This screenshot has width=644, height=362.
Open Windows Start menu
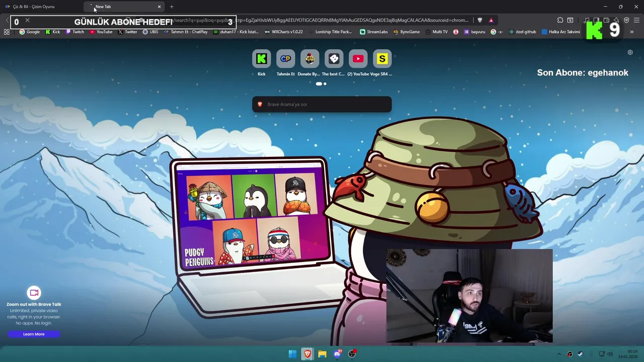(x=292, y=354)
